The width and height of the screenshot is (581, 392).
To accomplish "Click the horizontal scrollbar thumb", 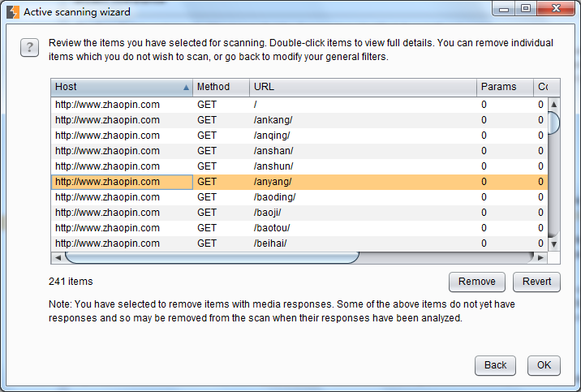I will [211, 257].
